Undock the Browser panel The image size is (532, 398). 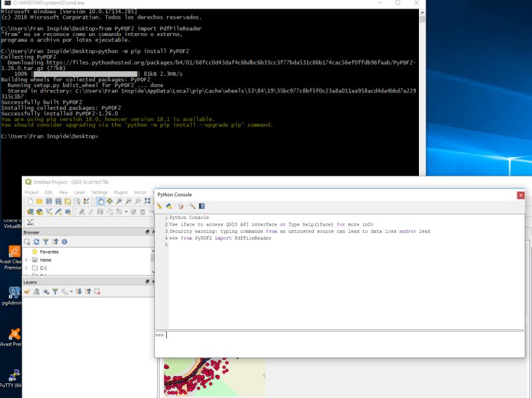(147, 232)
